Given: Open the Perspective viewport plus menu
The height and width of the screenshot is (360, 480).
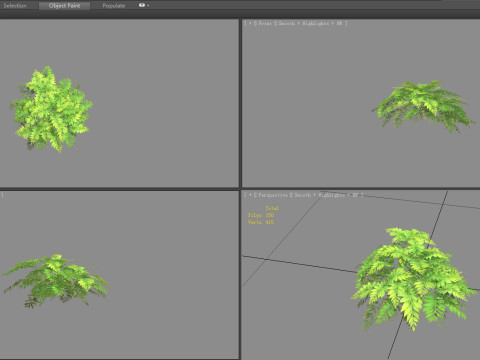Looking at the screenshot, I should click(250, 195).
